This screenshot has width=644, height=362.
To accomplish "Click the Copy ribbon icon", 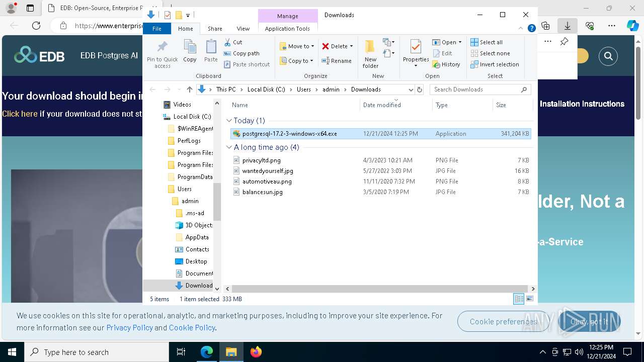I will pos(190,51).
